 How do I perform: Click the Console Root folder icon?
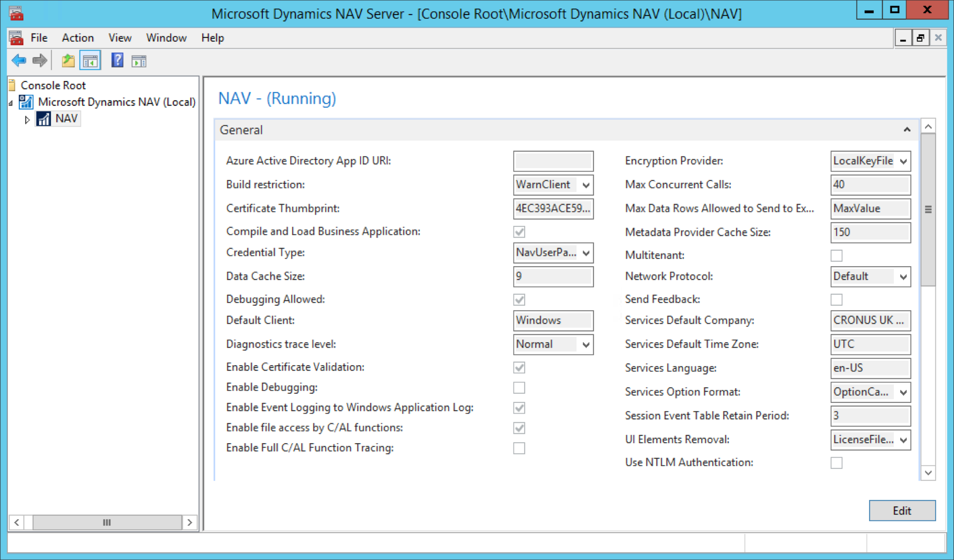coord(12,85)
